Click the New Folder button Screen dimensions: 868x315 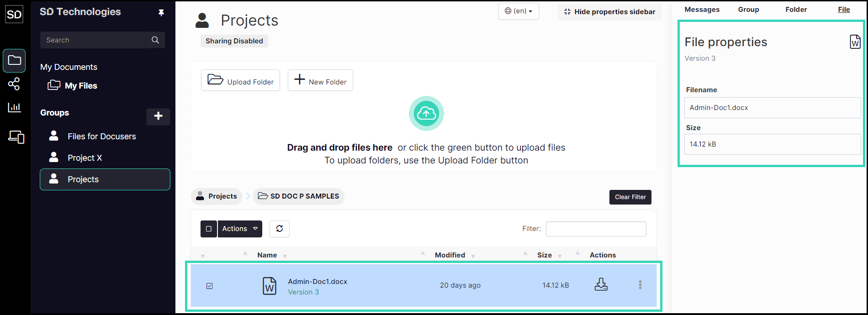coord(320,80)
